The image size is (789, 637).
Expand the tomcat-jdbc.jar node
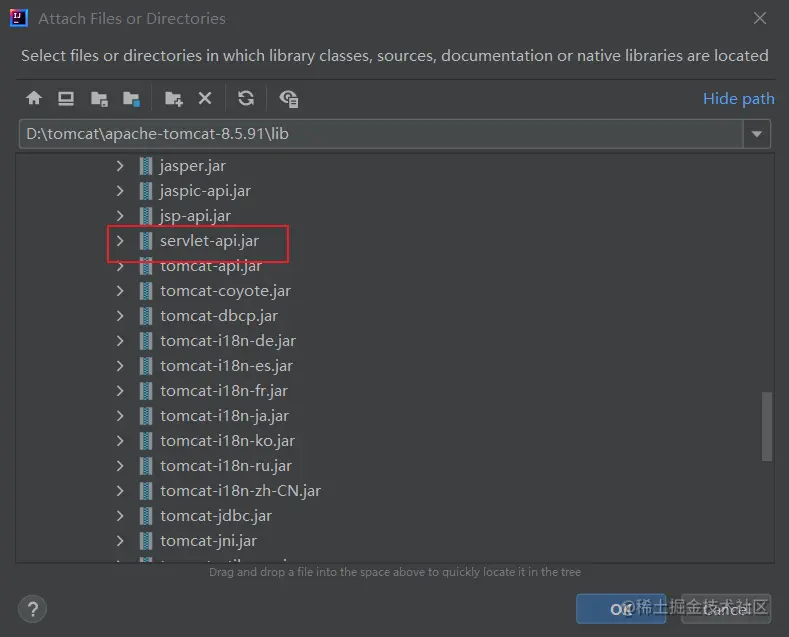pos(120,516)
